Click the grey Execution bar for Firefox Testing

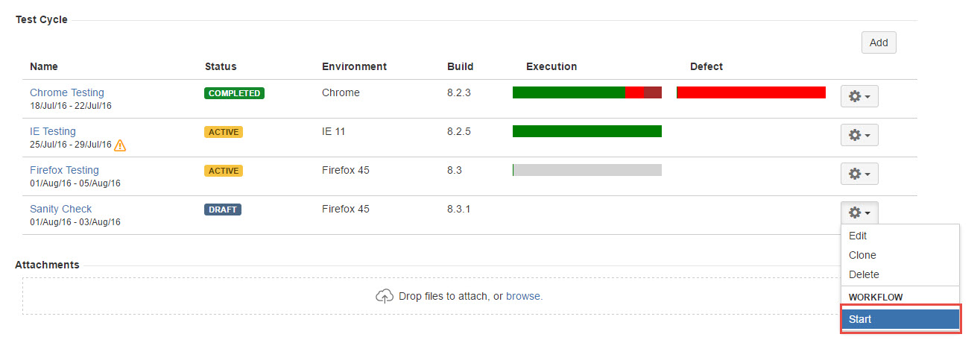[589, 170]
